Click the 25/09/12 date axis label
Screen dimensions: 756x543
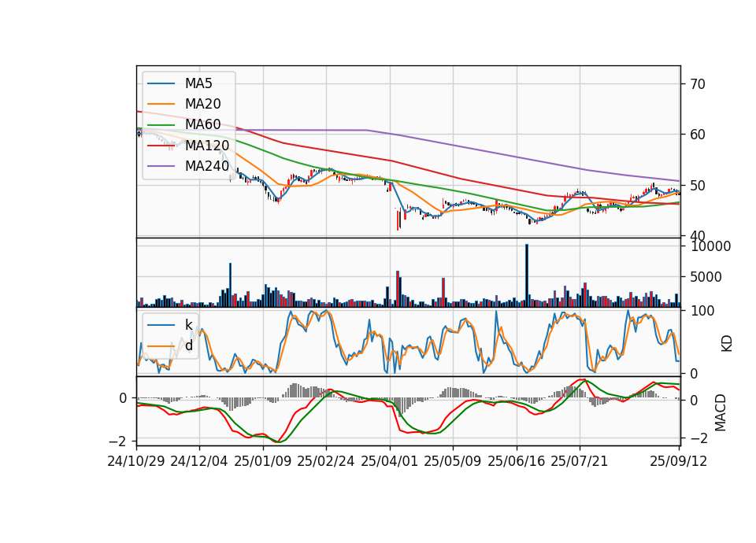point(678,461)
